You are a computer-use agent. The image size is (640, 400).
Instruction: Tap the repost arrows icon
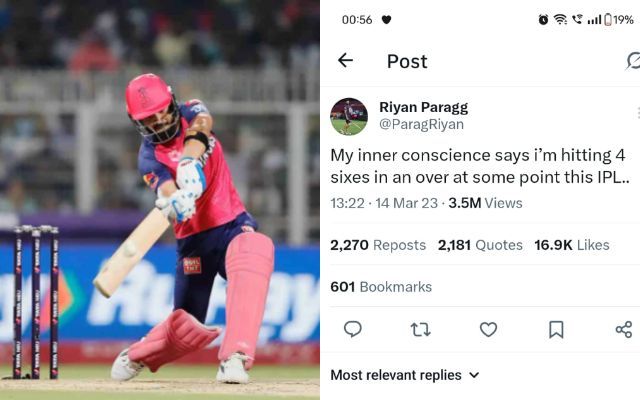pos(420,329)
